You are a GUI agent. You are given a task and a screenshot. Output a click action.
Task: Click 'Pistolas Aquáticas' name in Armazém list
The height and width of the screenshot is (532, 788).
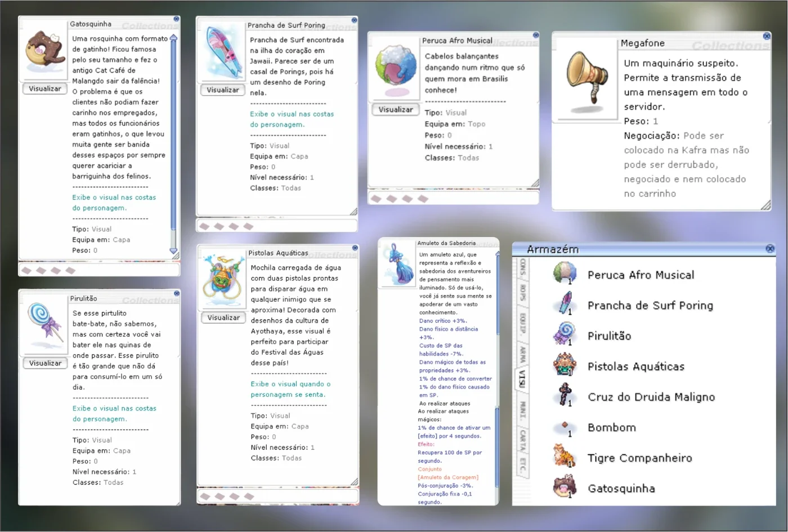pos(636,366)
